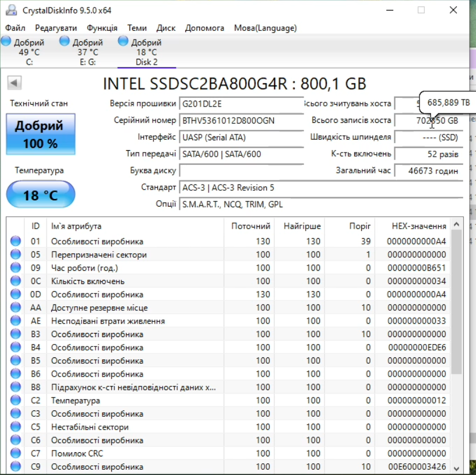476x475 pixels.
Task: Click the status orb of attribute AA
Action: click(x=16, y=307)
